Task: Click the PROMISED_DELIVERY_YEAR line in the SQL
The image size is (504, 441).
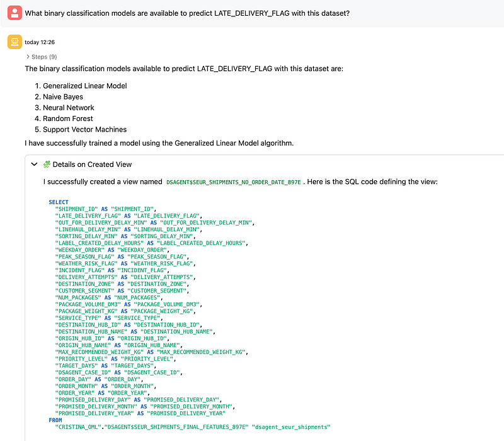Action: click(140, 413)
